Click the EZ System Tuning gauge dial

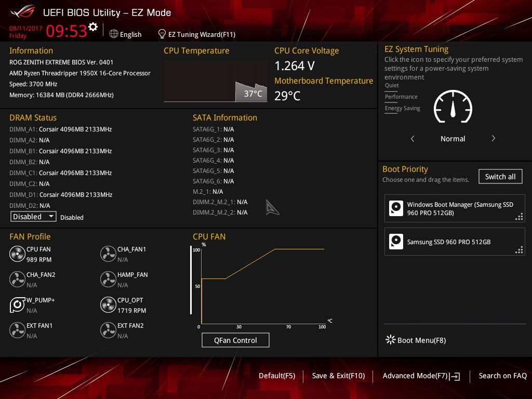[453, 107]
